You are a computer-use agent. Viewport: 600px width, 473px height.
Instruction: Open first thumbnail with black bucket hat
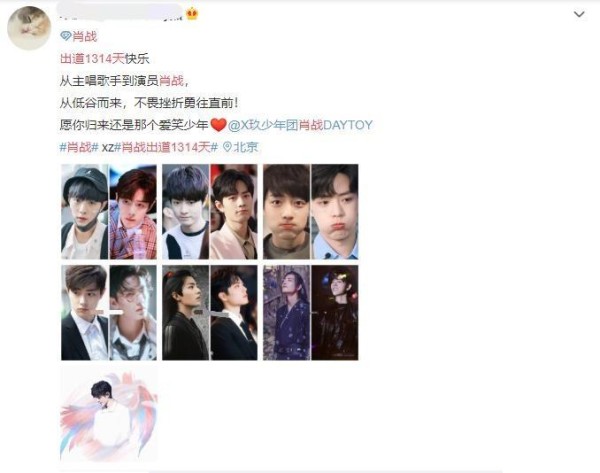click(x=109, y=212)
